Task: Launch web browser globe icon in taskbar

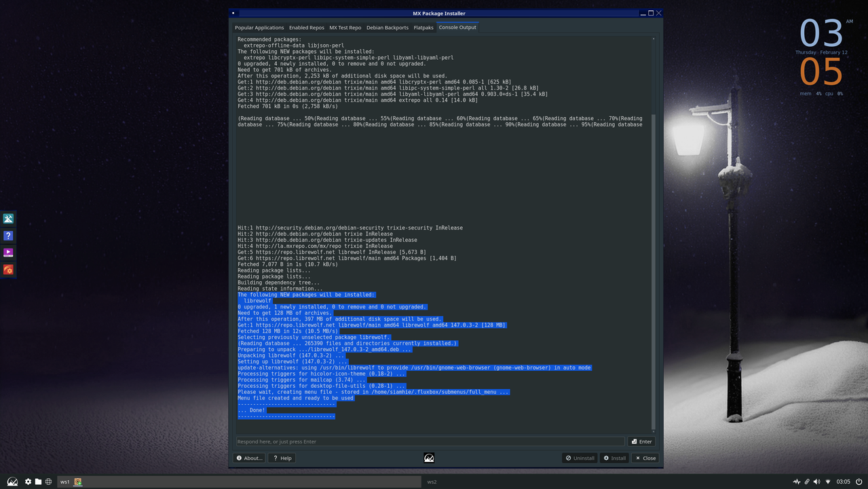Action: point(48,482)
